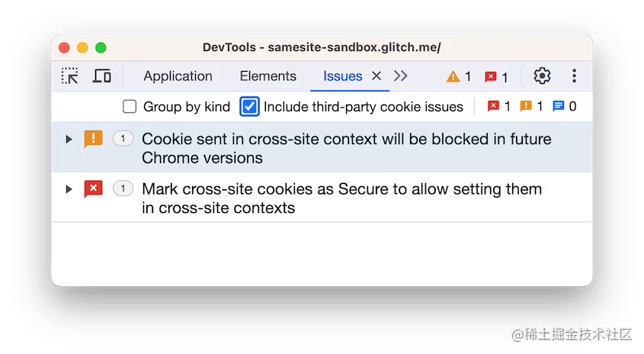The width and height of the screenshot is (644, 354).
Task: Click the orange warning count in toolbar
Action: (459, 77)
